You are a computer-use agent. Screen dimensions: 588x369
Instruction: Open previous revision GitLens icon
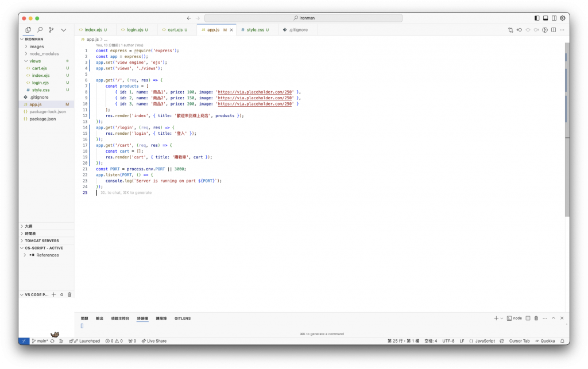pyautogui.click(x=519, y=30)
